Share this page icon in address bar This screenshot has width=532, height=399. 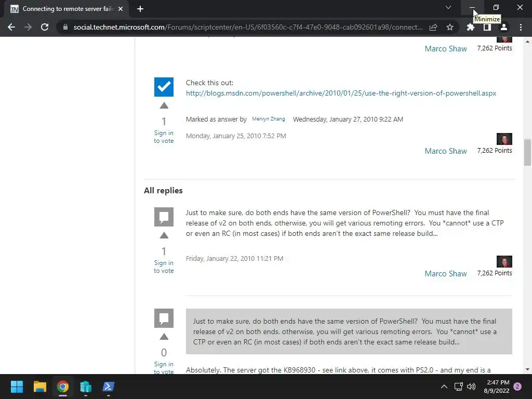click(433, 27)
